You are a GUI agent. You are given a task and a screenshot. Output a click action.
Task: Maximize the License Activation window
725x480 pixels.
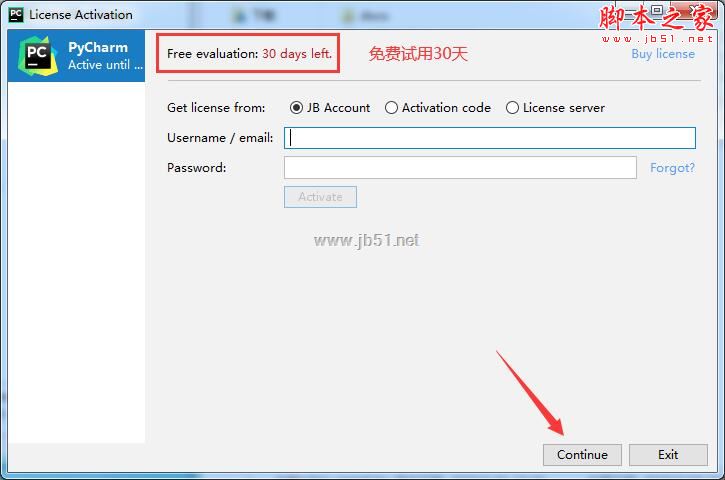657,10
